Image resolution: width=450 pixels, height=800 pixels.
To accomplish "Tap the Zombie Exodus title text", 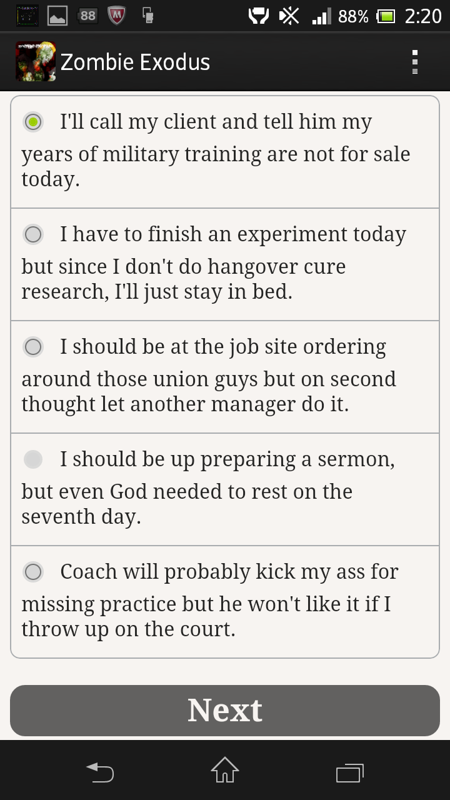I will tap(135, 62).
